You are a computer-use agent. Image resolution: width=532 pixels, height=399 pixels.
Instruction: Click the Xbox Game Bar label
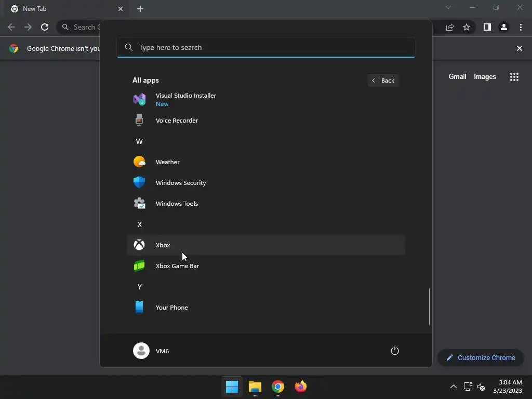(x=177, y=266)
